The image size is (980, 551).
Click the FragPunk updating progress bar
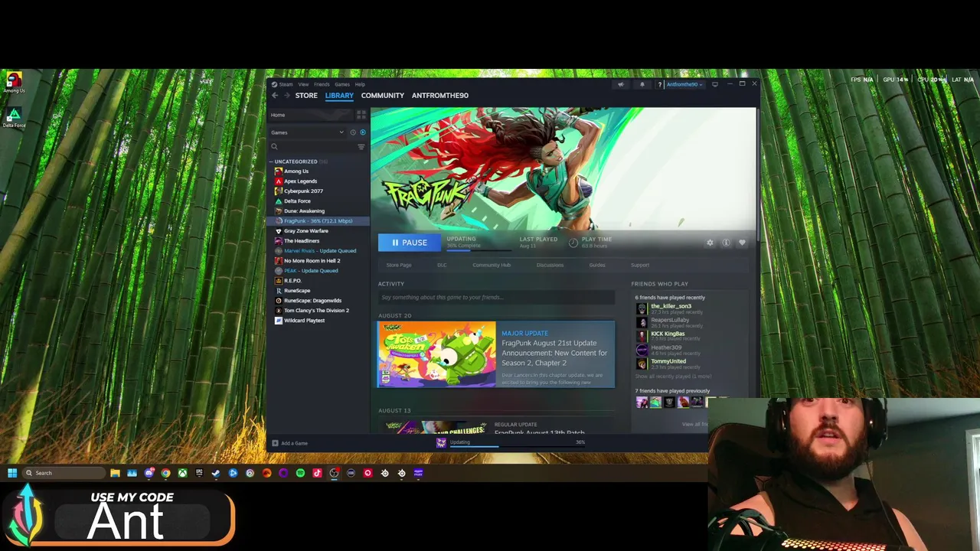(479, 249)
